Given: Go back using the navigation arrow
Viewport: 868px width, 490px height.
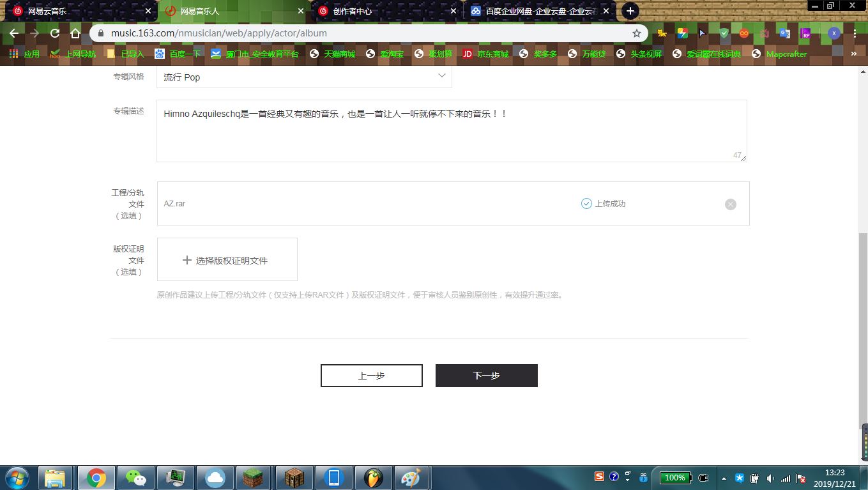Looking at the screenshot, I should coord(13,33).
